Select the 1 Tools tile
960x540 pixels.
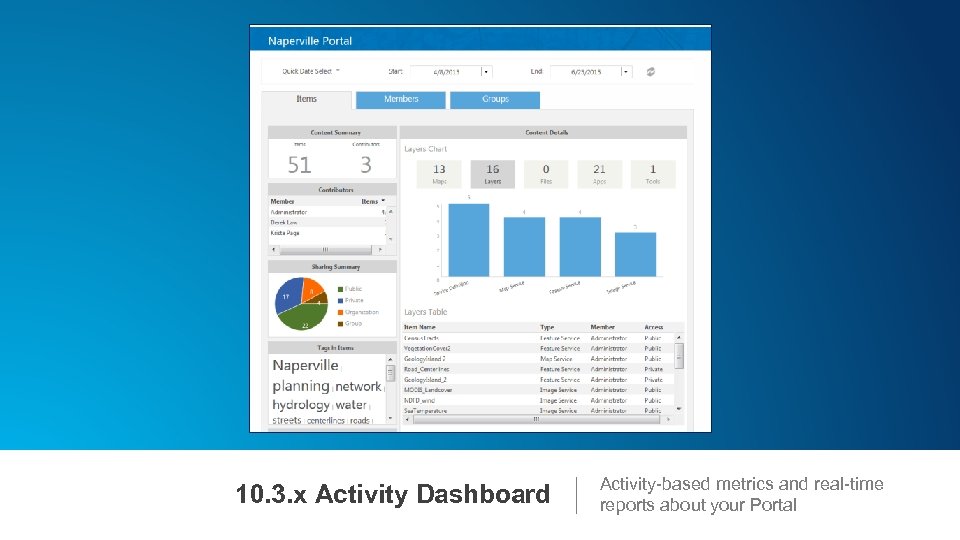pos(653,174)
